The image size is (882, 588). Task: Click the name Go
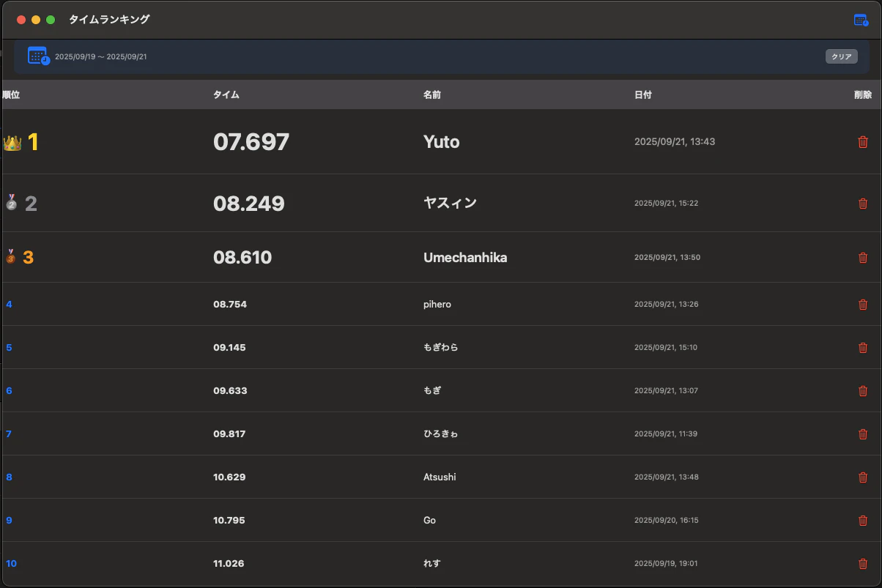(429, 521)
